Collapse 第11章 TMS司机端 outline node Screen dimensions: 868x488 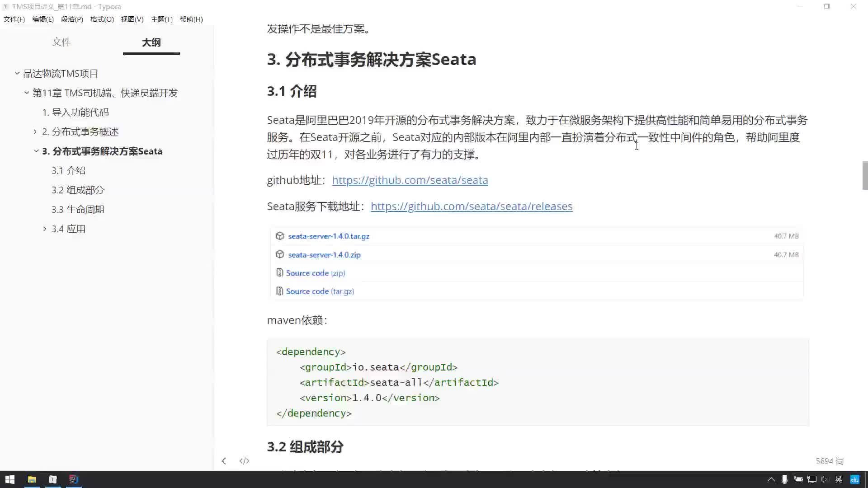[27, 93]
